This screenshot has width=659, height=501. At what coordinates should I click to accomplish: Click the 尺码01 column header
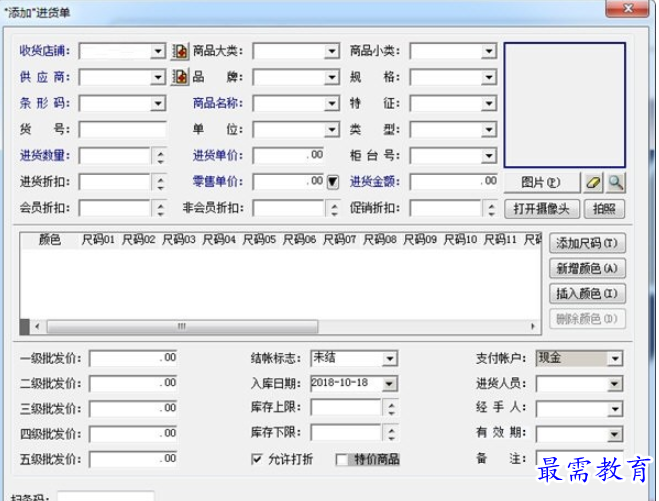click(x=98, y=240)
